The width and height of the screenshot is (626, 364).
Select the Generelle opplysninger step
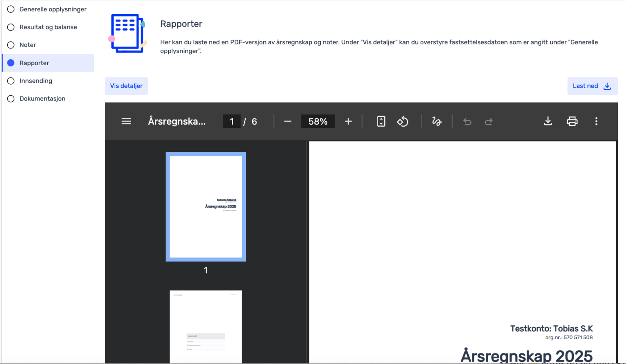pos(53,9)
